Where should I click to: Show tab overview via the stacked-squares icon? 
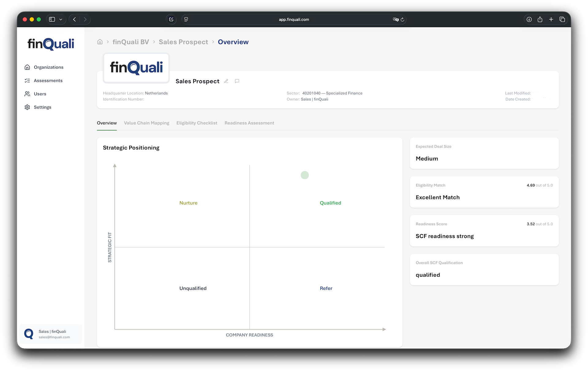click(x=562, y=19)
